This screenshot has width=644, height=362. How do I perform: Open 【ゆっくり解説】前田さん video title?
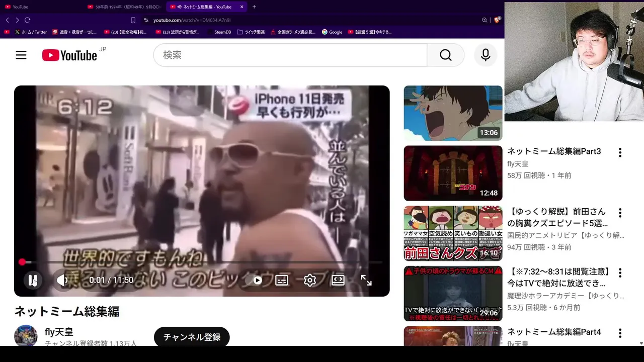point(557,217)
